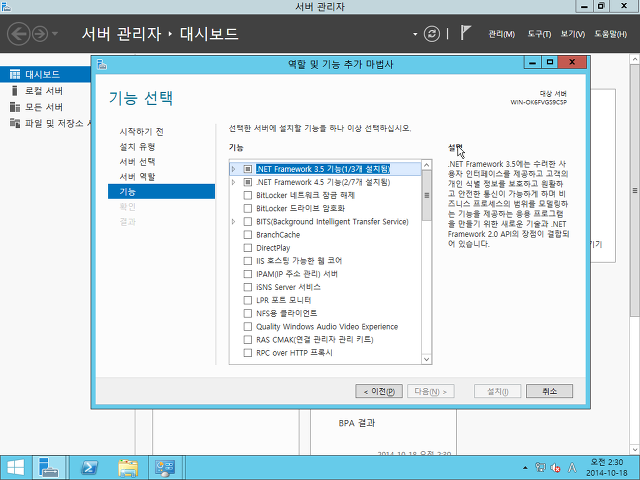
Task: Click the back navigation arrow in Server Manager
Action: tap(18, 33)
